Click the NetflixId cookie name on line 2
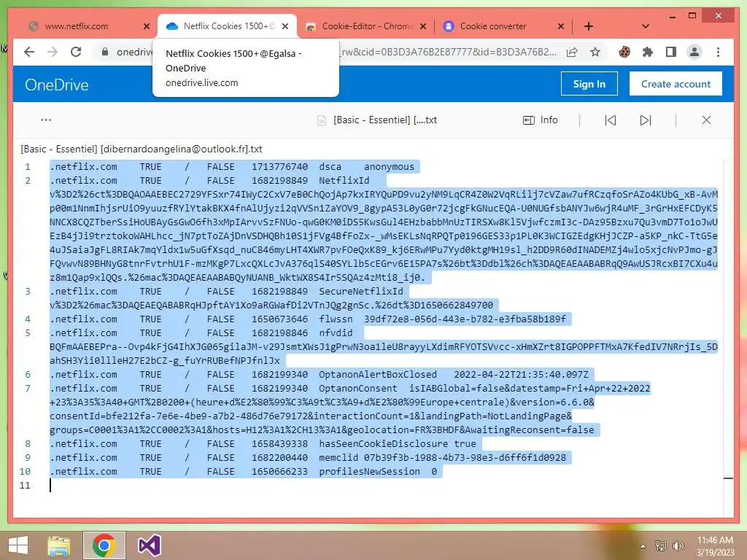 (x=344, y=181)
